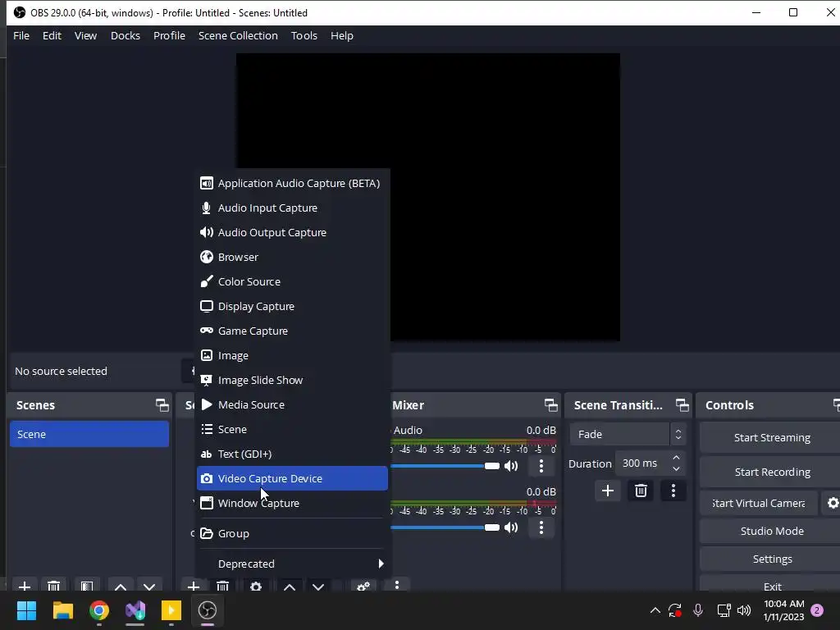Add a Media Source
This screenshot has width=840, height=630.
pos(292,405)
